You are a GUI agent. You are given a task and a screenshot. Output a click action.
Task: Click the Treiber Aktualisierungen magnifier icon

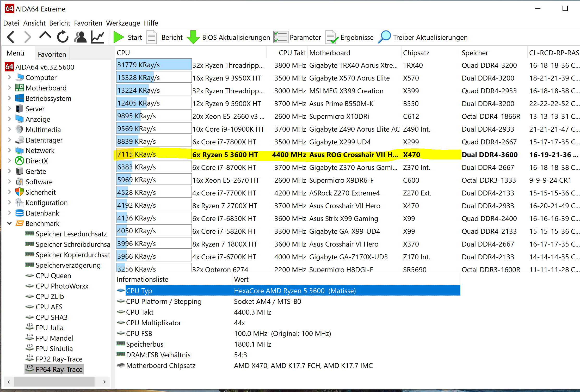[x=384, y=37]
